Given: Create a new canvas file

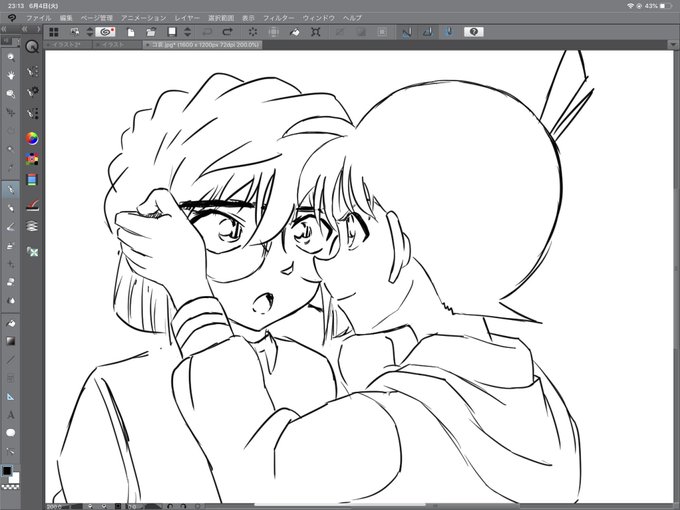Looking at the screenshot, I should 130,32.
